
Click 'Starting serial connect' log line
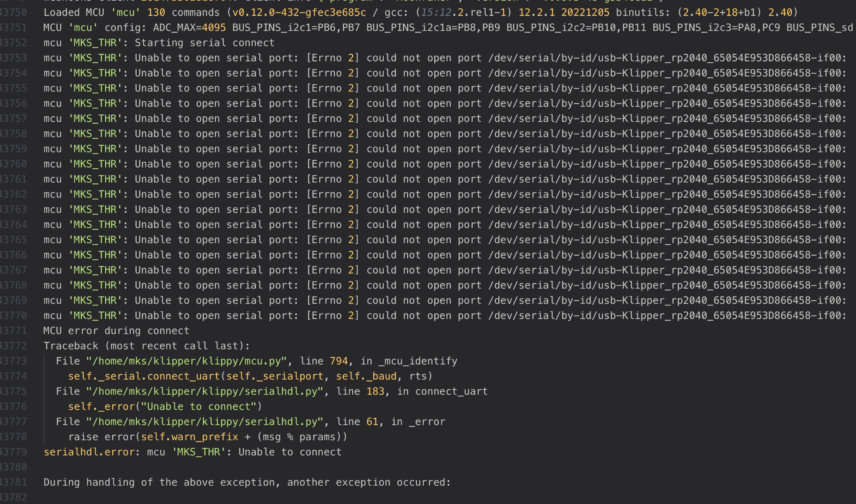204,43
